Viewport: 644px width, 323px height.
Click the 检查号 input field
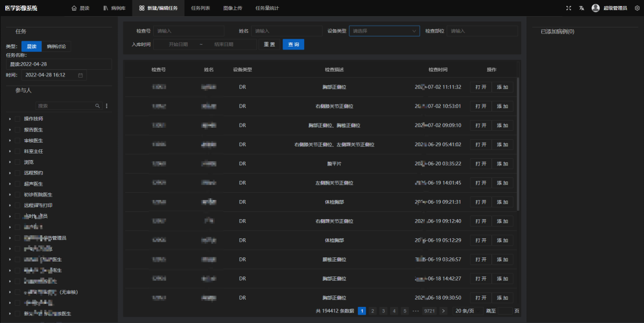[188, 31]
